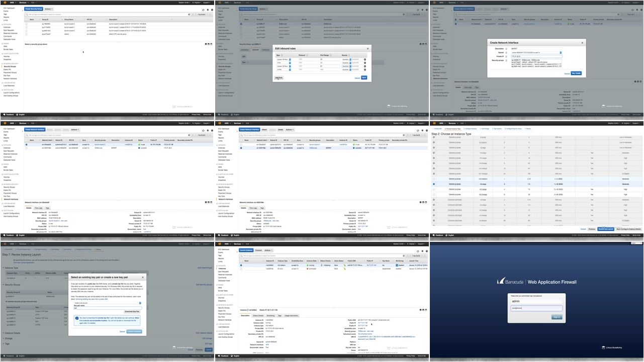Expand Tags section on Review Instance Launch

pos(7,343)
